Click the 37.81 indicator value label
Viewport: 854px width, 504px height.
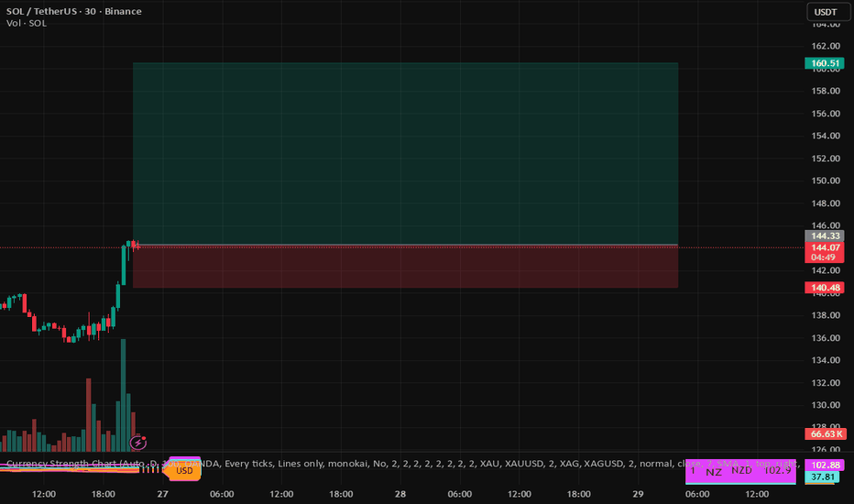(x=822, y=477)
